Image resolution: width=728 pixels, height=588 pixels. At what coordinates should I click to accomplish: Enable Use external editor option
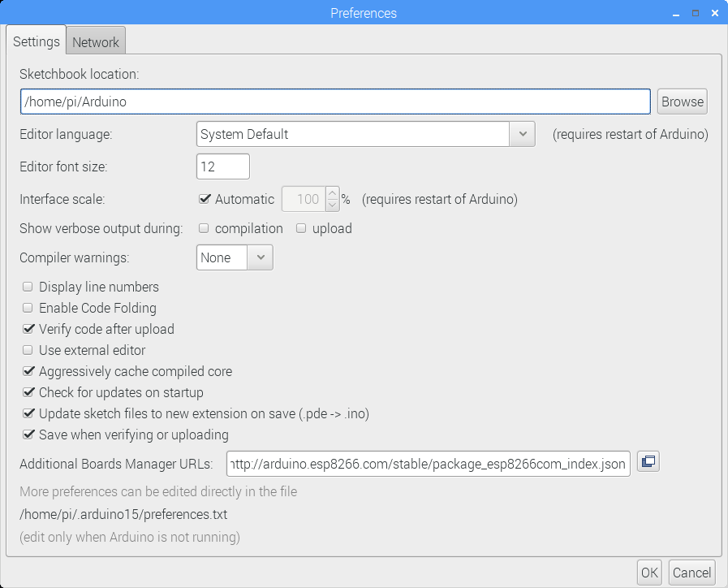28,350
